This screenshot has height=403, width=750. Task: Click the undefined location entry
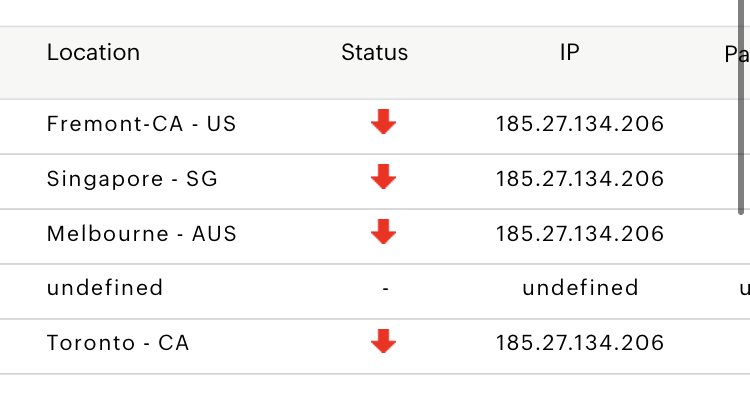click(x=105, y=288)
